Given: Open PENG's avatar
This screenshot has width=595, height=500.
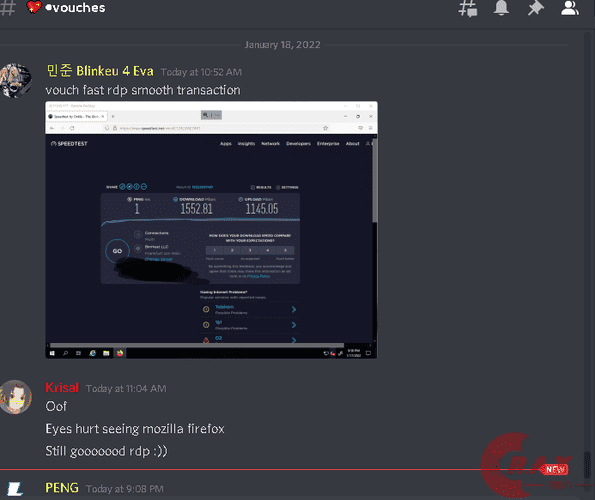Looking at the screenshot, I should tap(14, 489).
